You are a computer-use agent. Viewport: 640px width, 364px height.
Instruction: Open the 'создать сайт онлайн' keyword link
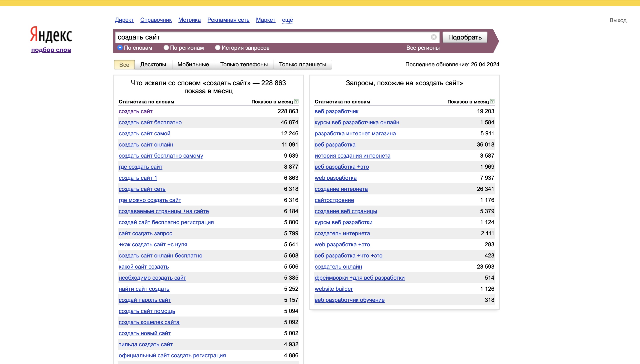pyautogui.click(x=146, y=144)
